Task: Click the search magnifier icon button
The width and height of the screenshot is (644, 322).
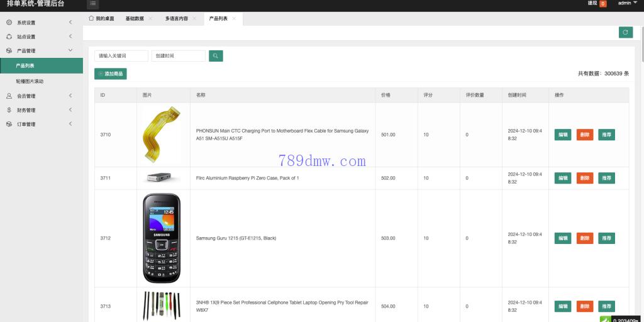Action: coord(216,56)
